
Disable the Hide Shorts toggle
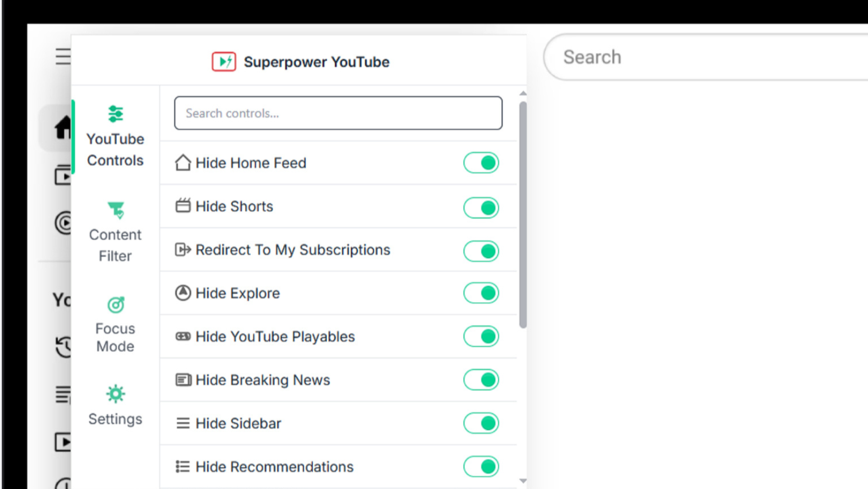(481, 207)
